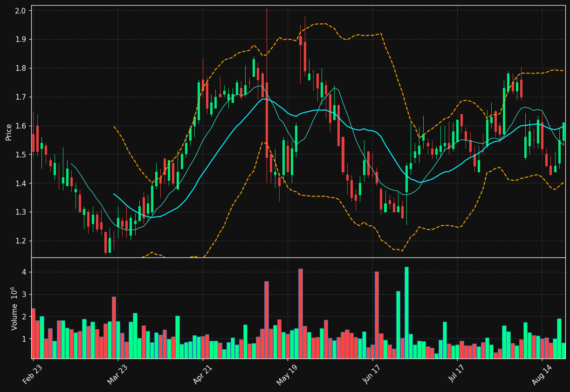Click the volume axis label 4
The image size is (570, 392).
click(x=25, y=272)
